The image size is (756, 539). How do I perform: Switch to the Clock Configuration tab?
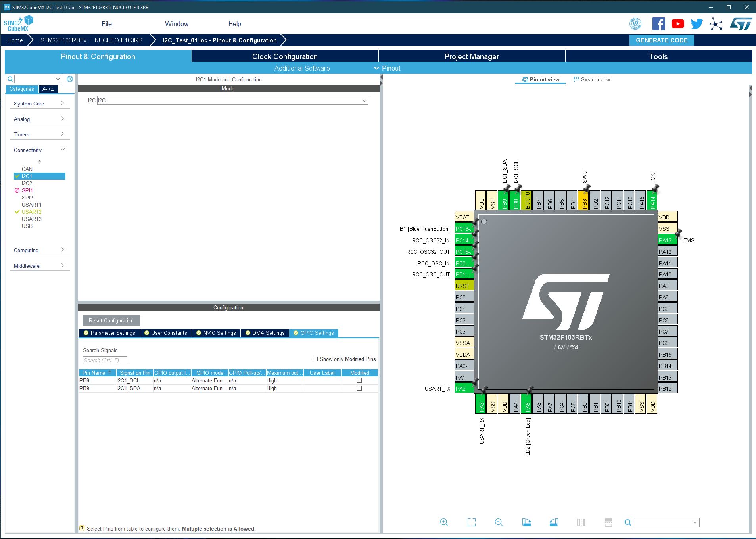click(x=285, y=56)
